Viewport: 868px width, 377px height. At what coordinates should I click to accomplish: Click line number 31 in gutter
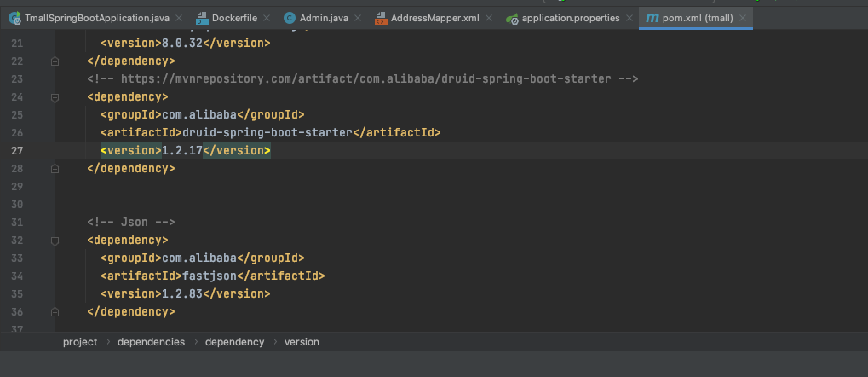17,223
